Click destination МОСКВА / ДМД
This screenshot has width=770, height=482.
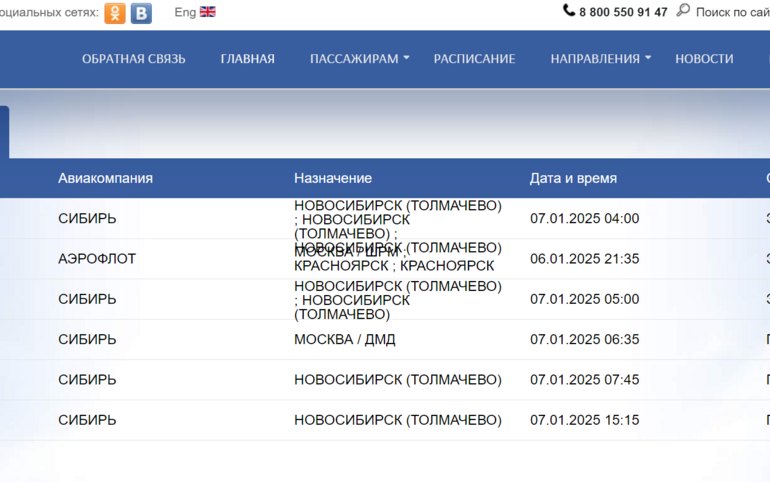pos(345,339)
